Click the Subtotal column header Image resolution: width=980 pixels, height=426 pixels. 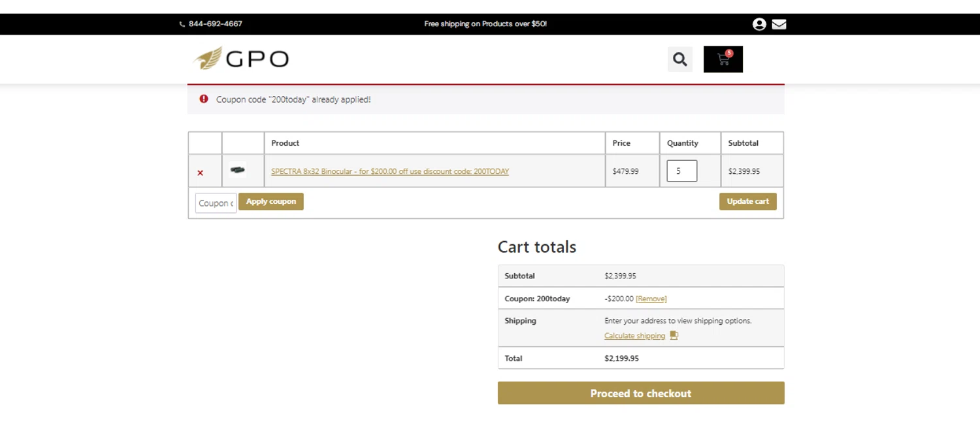[743, 143]
